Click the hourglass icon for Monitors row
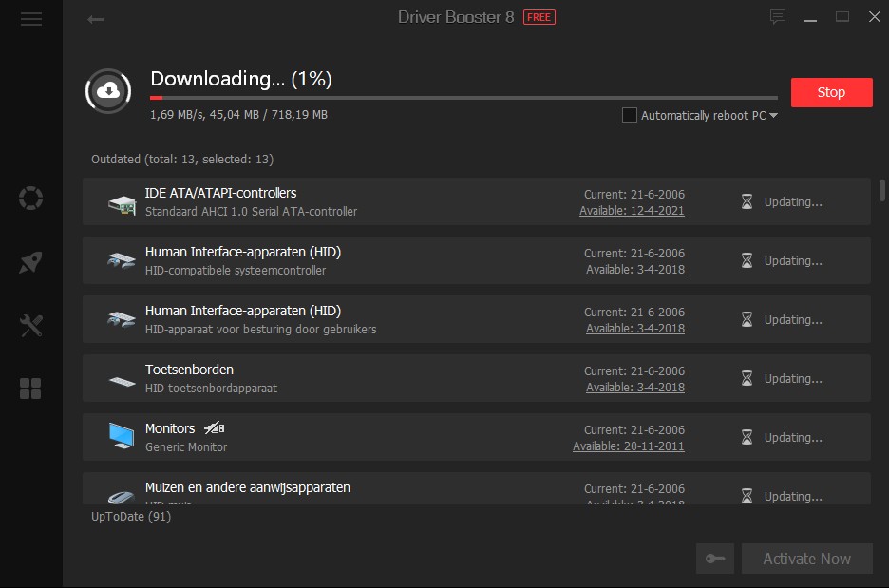Image resolution: width=889 pixels, height=588 pixels. (747, 437)
